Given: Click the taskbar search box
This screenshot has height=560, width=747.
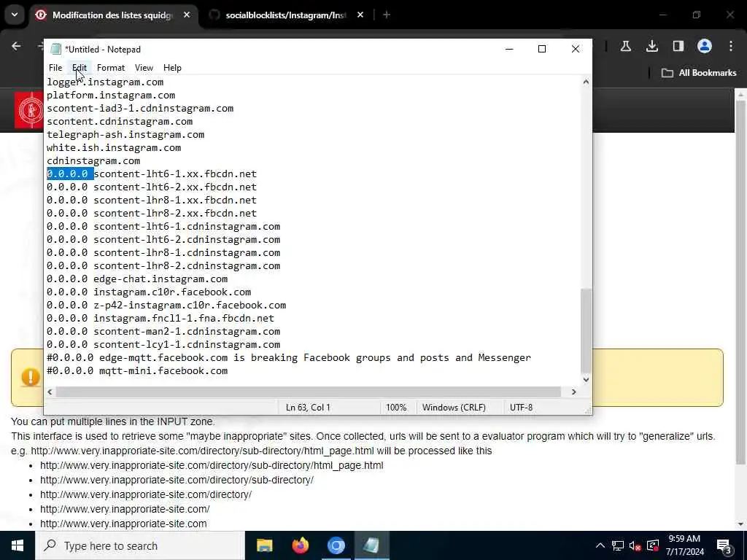Looking at the screenshot, I should pyautogui.click(x=139, y=545).
